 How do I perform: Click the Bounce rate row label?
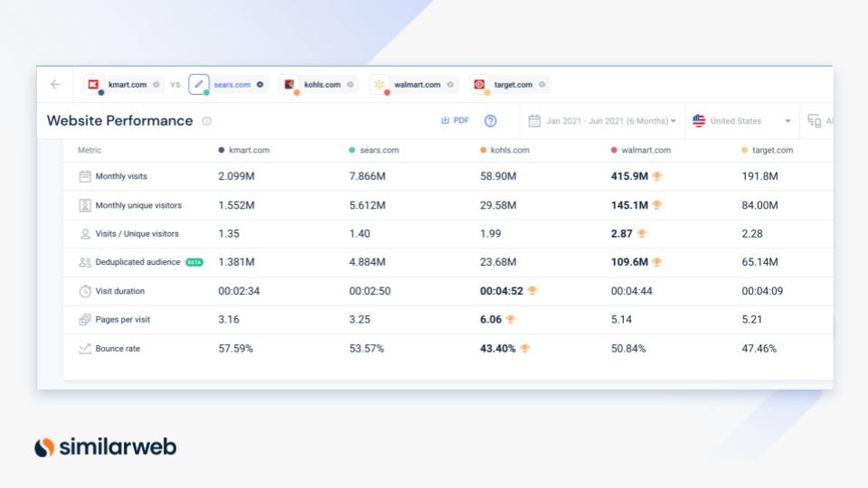coord(118,349)
